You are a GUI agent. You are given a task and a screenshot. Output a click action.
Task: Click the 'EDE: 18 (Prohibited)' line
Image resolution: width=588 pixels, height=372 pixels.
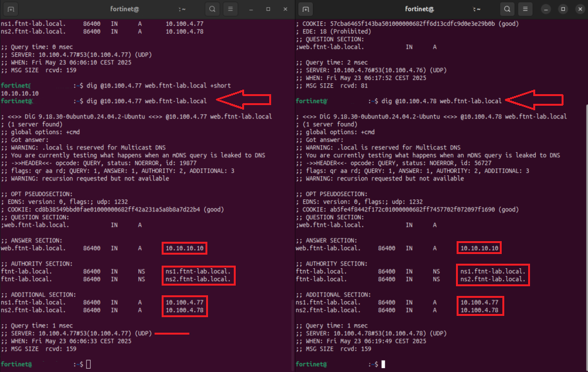pyautogui.click(x=334, y=32)
